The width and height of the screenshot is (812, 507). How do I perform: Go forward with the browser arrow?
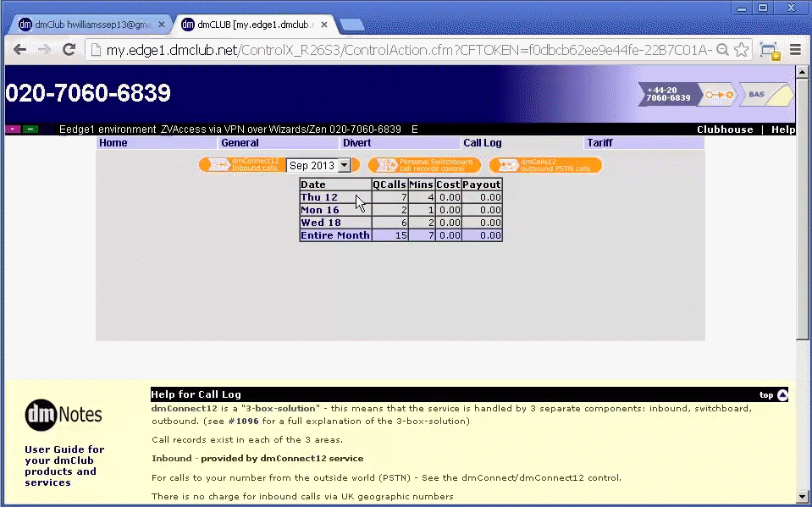[45, 50]
